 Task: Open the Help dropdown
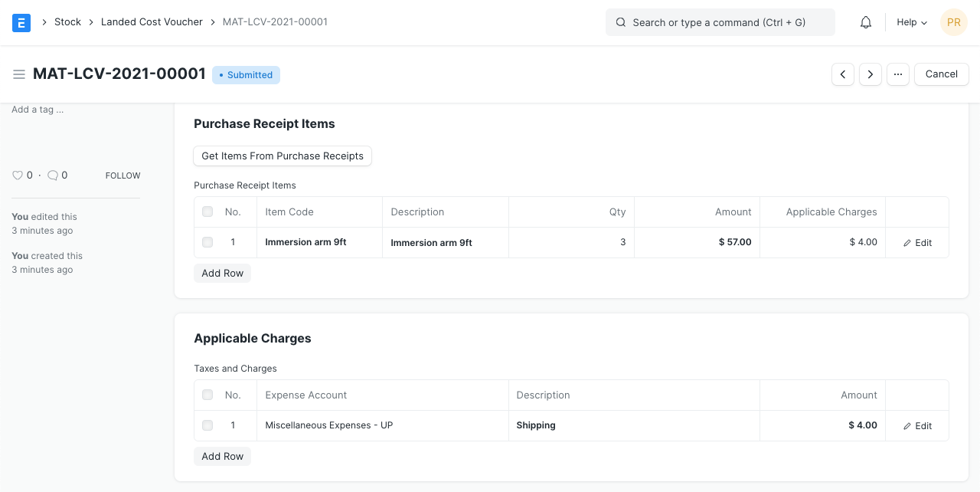(910, 22)
